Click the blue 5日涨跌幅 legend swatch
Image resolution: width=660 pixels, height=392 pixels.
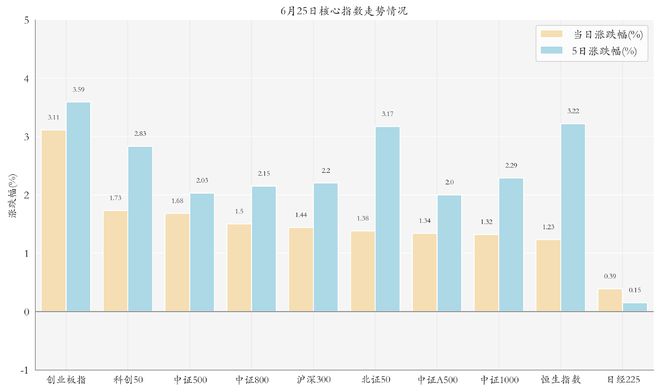(x=551, y=50)
